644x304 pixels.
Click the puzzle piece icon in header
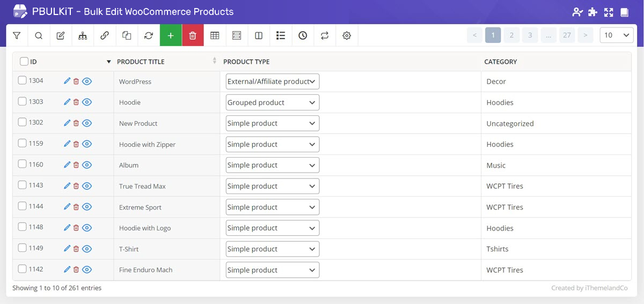[x=592, y=12]
